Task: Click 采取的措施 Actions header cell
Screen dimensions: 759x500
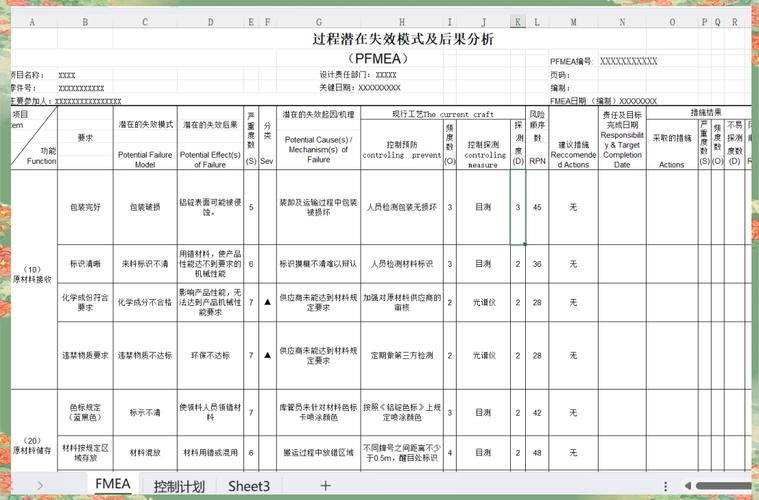Action: [672, 144]
